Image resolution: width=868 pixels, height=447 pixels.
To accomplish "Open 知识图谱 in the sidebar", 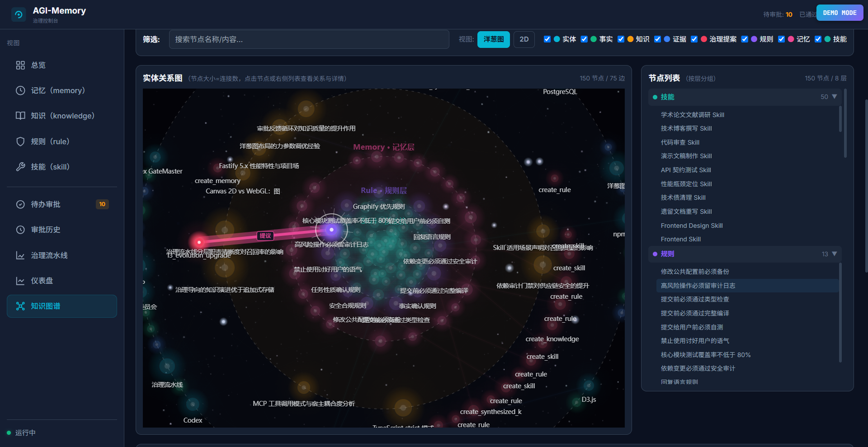I will pos(62,306).
